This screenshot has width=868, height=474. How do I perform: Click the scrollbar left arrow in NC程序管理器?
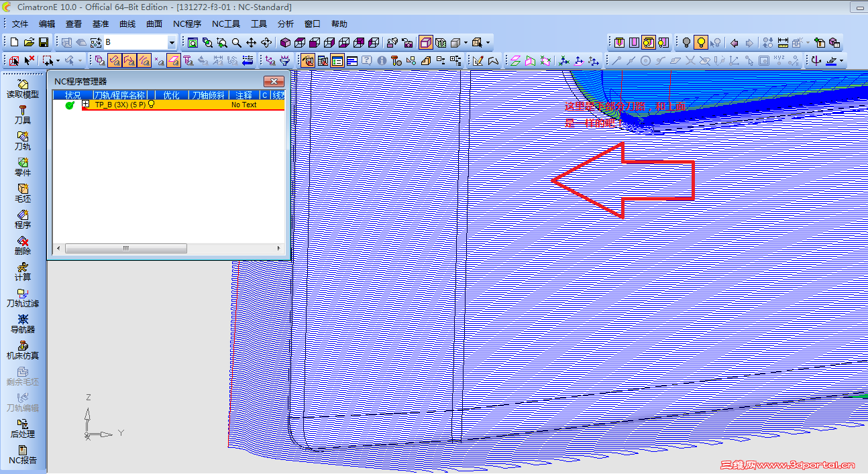pos(58,248)
